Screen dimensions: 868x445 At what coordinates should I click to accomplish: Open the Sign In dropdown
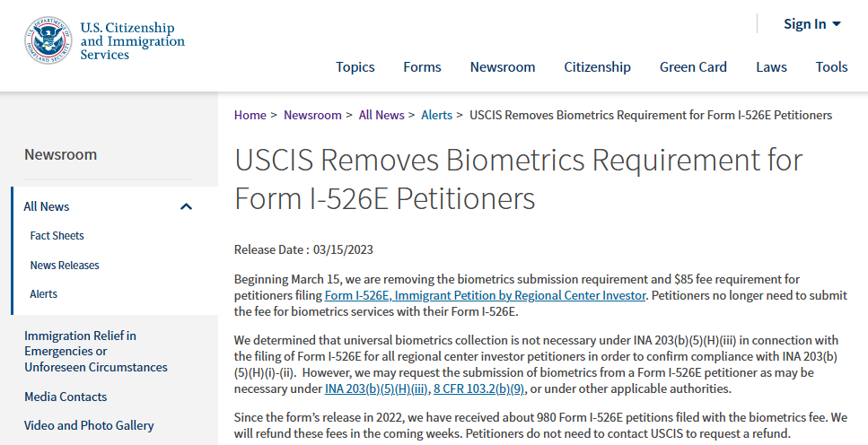pyautogui.click(x=812, y=24)
